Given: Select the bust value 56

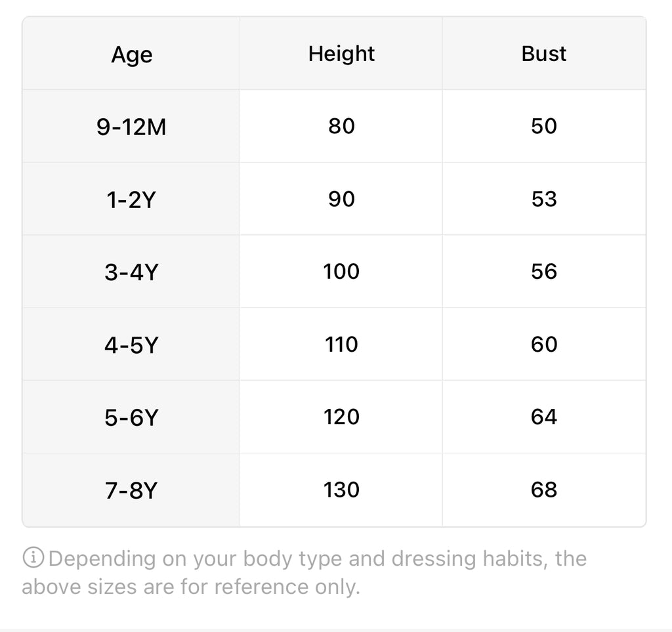Looking at the screenshot, I should [543, 272].
